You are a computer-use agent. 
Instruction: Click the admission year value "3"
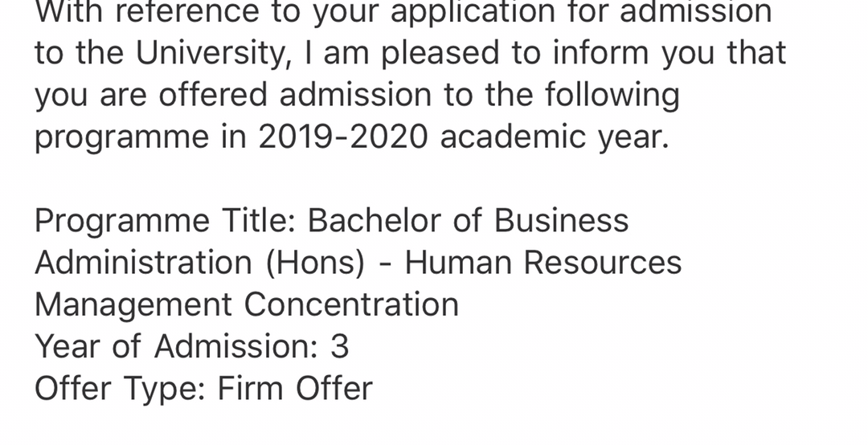click(x=340, y=346)
